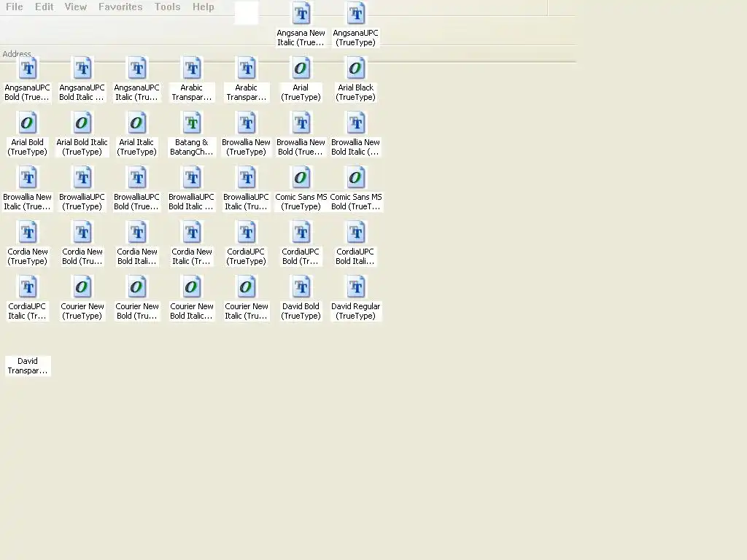
Task: Select the Courier New Bold Italic font icon
Action: pyautogui.click(x=192, y=287)
